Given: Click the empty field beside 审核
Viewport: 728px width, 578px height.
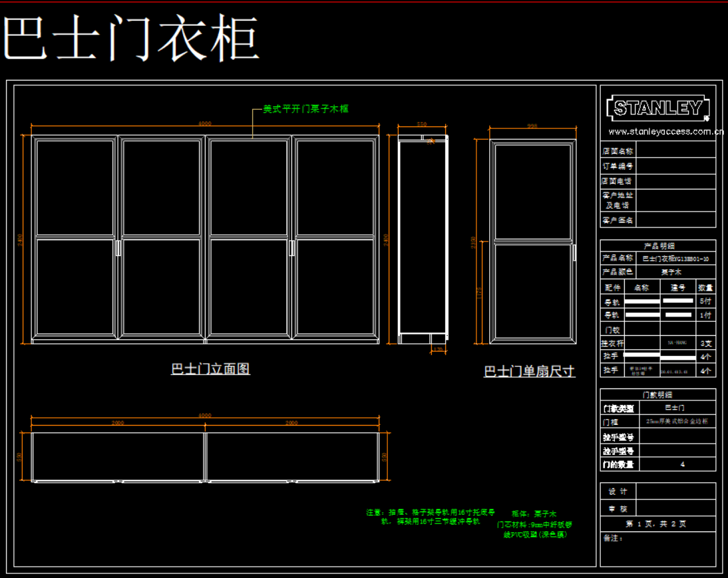Looking at the screenshot, I should (x=675, y=508).
